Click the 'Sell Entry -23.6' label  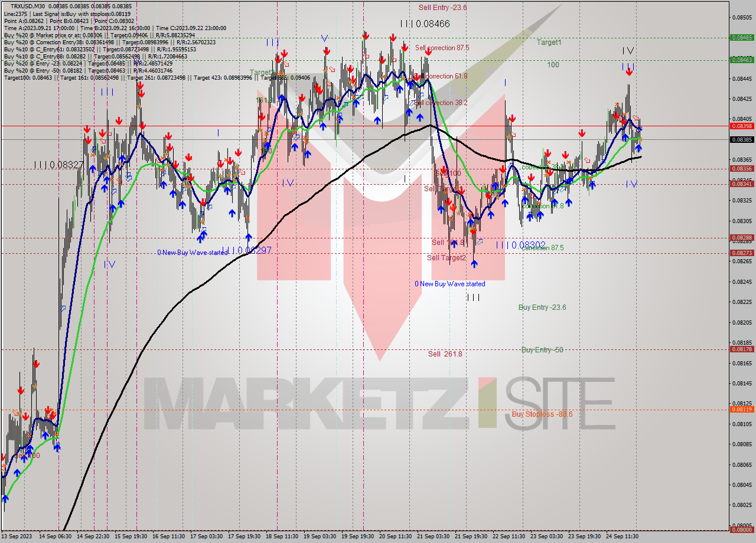[442, 8]
